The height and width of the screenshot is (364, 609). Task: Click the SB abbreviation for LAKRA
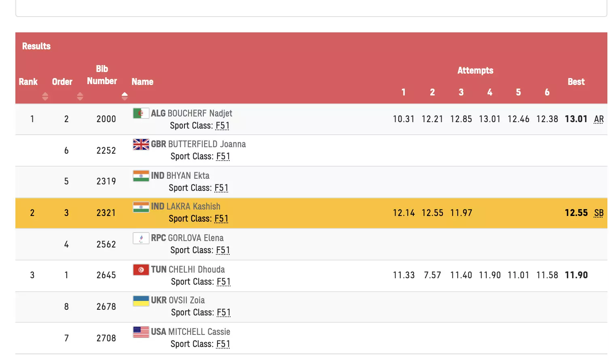point(598,213)
